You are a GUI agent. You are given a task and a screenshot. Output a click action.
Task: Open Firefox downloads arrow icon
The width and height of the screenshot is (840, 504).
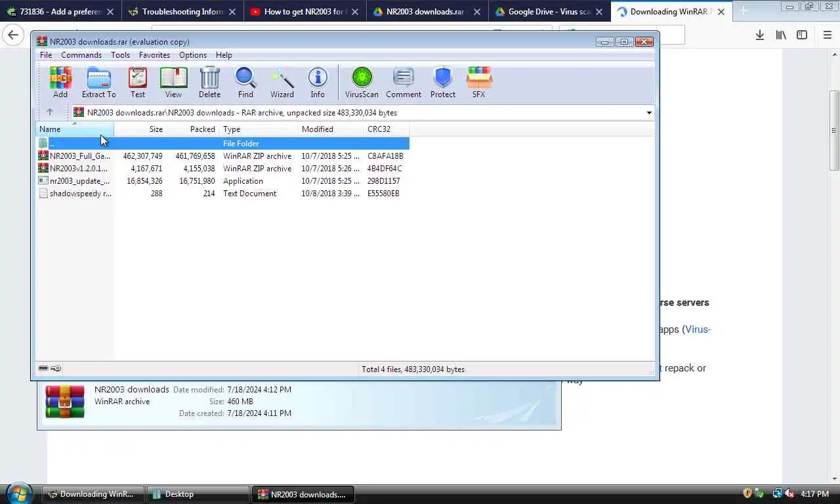tap(759, 35)
